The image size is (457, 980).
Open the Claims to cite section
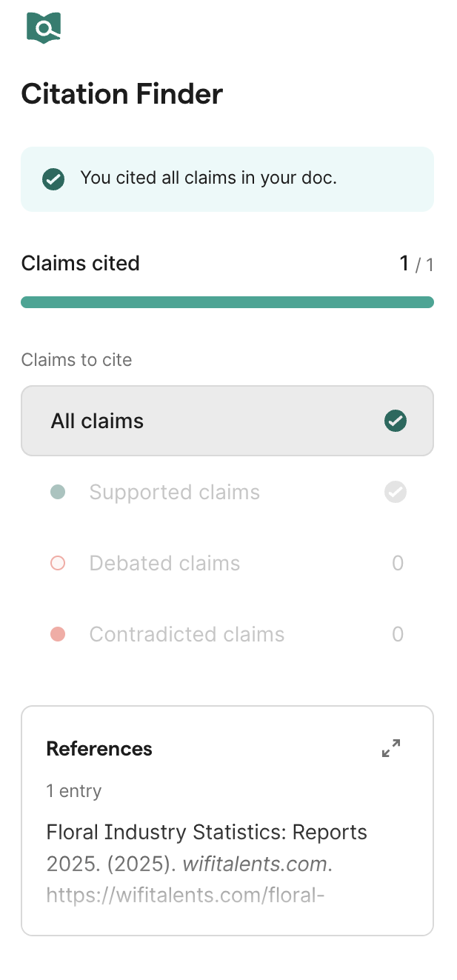[x=77, y=360]
